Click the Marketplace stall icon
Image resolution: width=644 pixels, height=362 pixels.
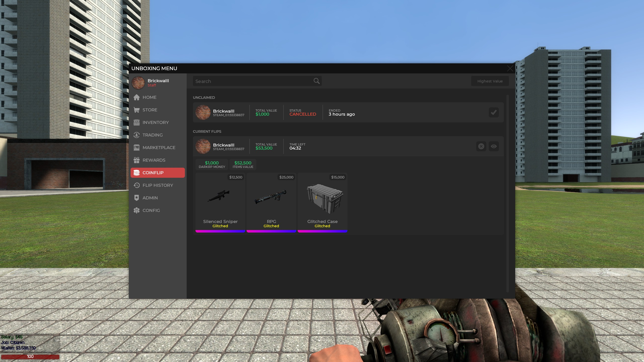coord(137,148)
